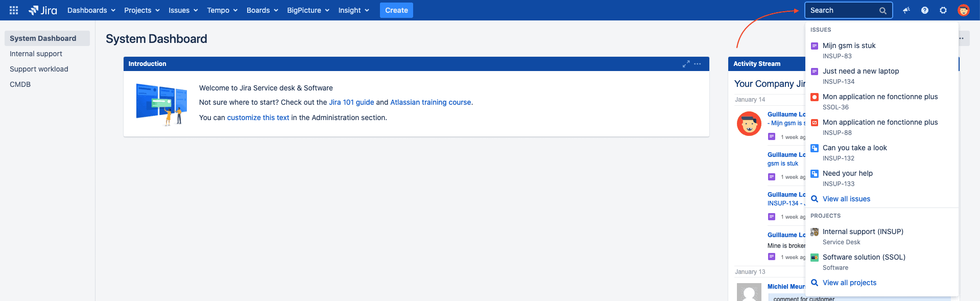Click the Introduction welcome illustration
This screenshot has width=980, height=301.
161,104
